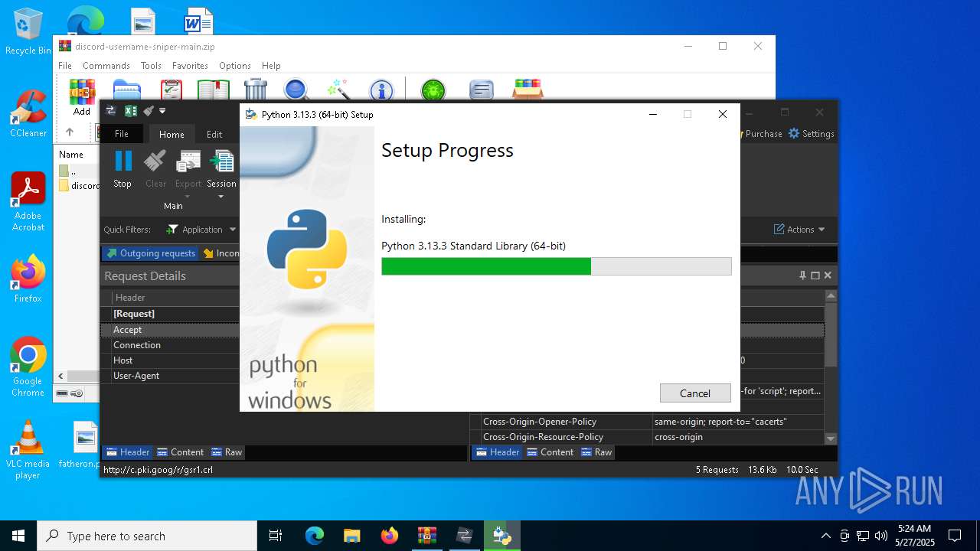The width and height of the screenshot is (980, 551).
Task: Select the response panel Content tab
Action: [x=550, y=452]
